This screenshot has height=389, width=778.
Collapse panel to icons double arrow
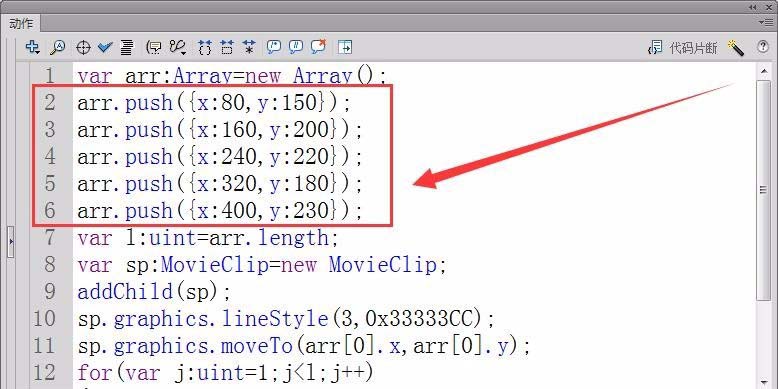tap(754, 7)
